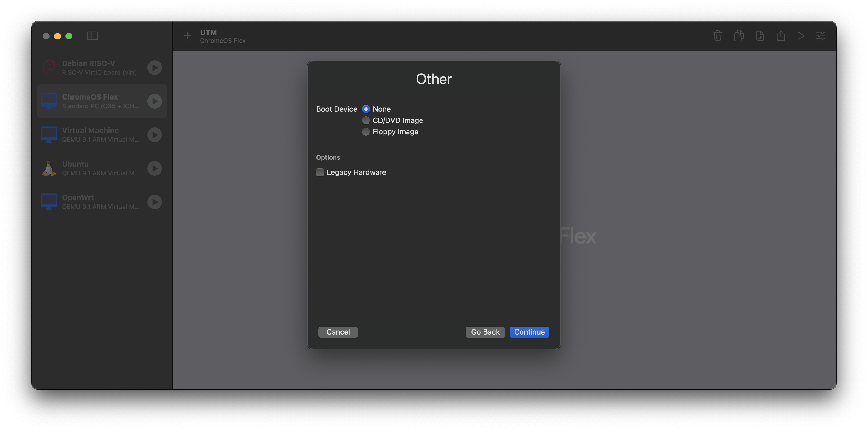Select CD/DVD Image as boot device
The height and width of the screenshot is (431, 868).
coord(366,120)
